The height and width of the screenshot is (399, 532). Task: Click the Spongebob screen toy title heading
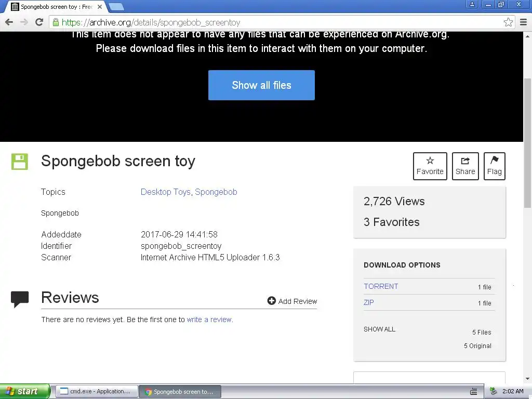[x=118, y=161]
